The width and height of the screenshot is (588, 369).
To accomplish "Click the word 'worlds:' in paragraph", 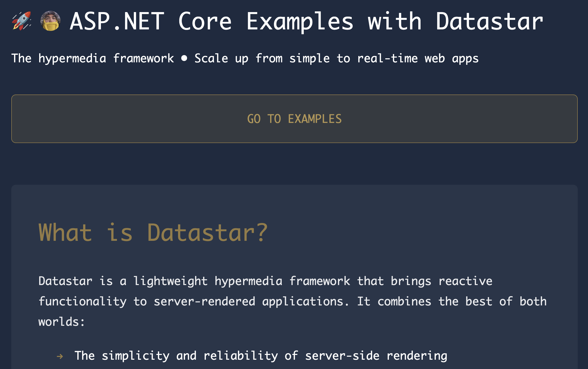I will tap(62, 322).
